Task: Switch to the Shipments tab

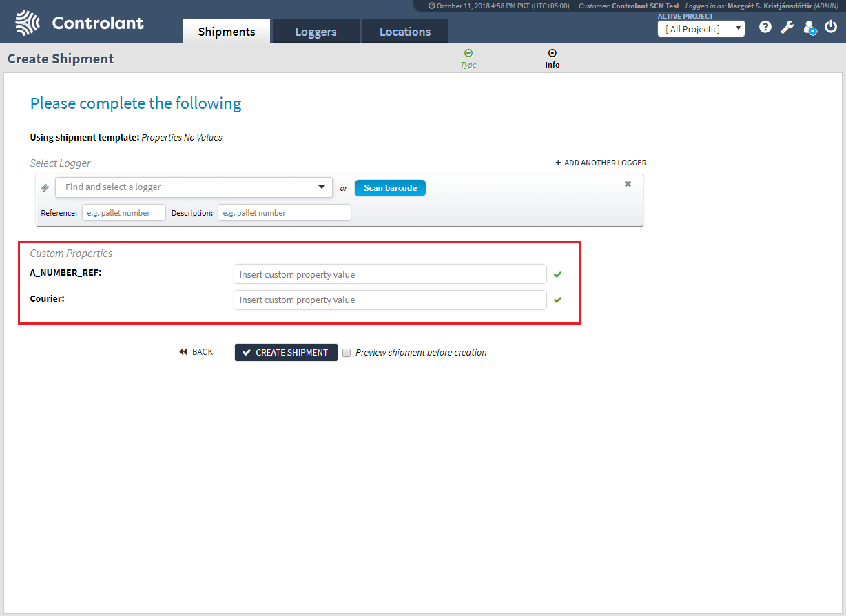Action: pos(227,32)
